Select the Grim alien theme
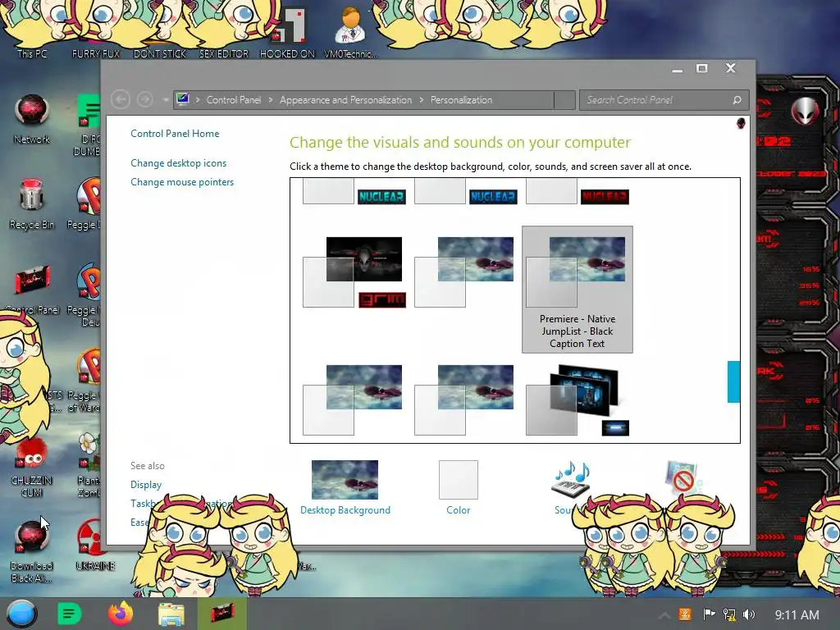Image resolution: width=840 pixels, height=630 pixels. click(354, 272)
